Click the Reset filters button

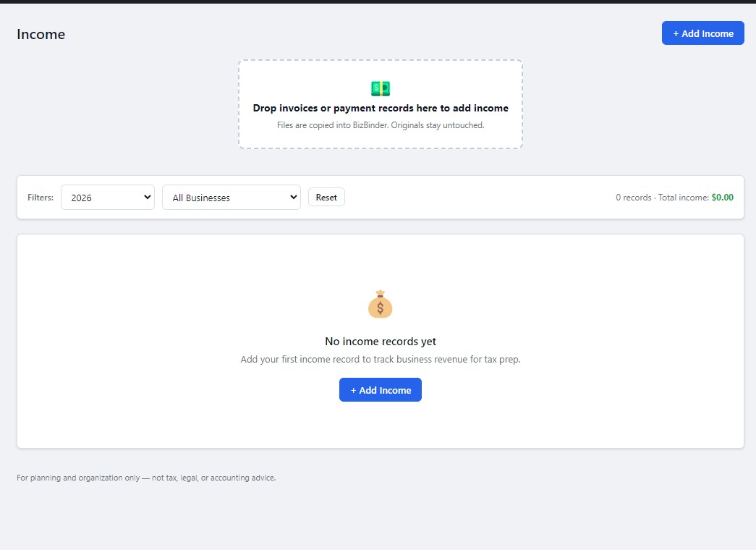coord(326,198)
